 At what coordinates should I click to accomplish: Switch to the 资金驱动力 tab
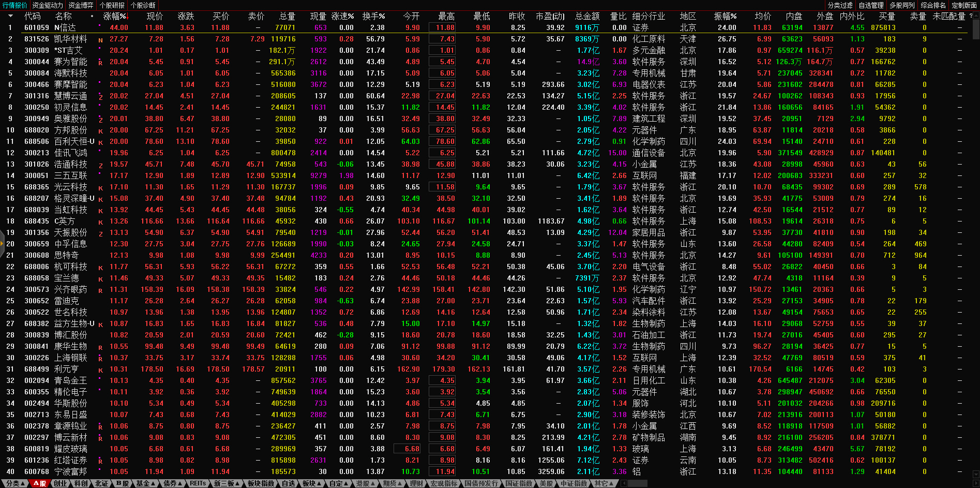(x=48, y=5)
